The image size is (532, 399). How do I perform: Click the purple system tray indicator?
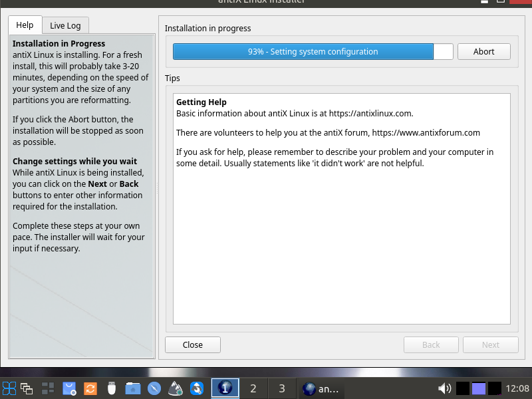(479, 388)
